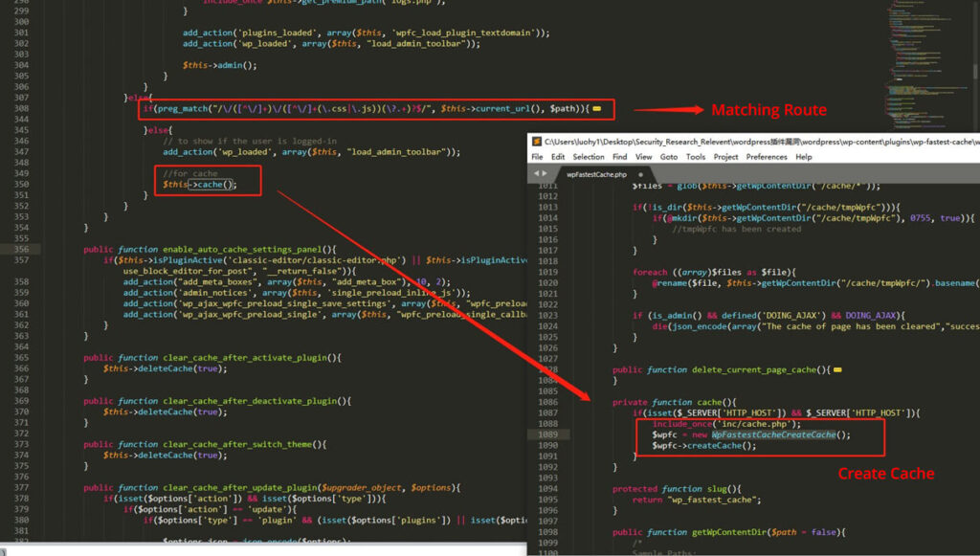
Task: Open the Preferences menu
Action: [767, 157]
